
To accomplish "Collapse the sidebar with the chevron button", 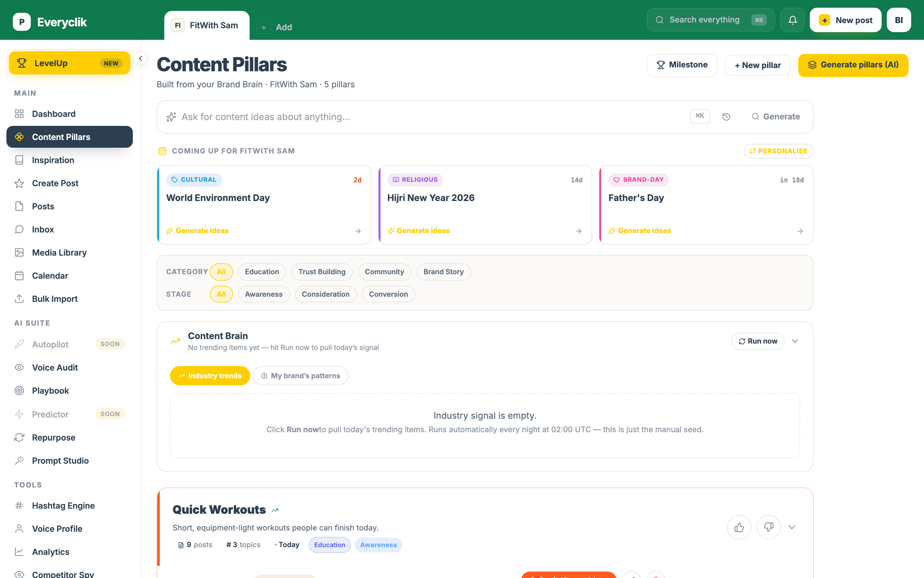I will pos(141,58).
